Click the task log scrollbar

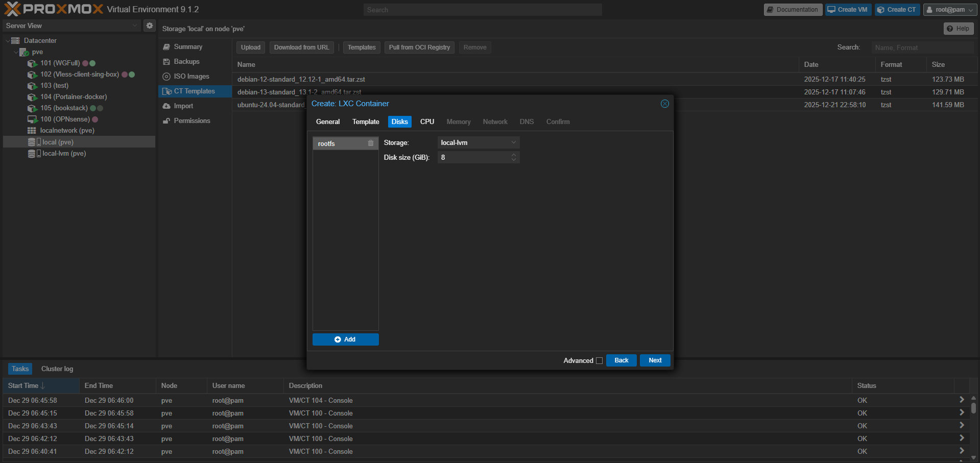pos(973,408)
